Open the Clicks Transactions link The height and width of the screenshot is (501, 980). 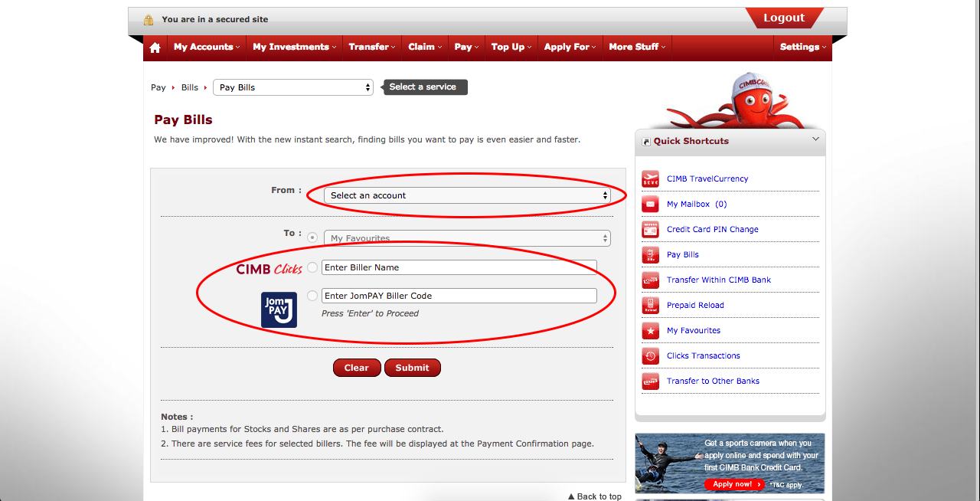coord(704,355)
